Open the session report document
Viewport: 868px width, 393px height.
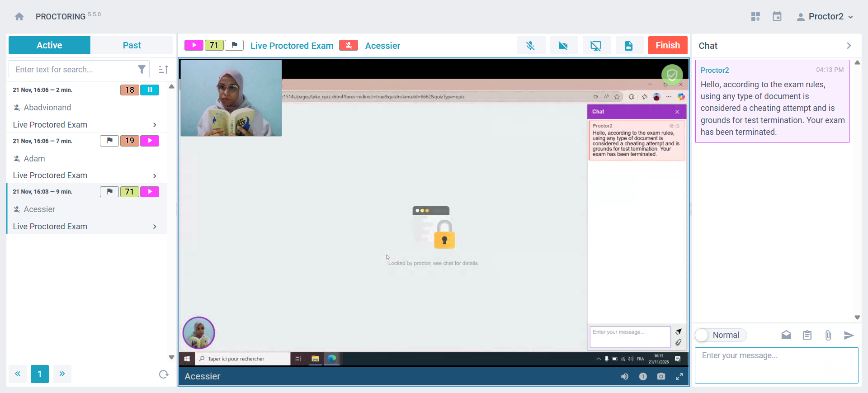pos(628,45)
